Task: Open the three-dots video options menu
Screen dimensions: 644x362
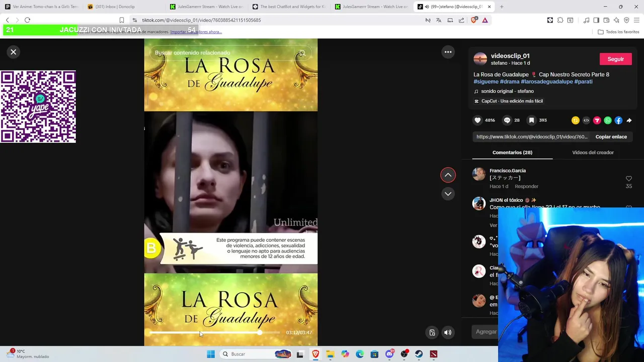Action: pos(448,52)
